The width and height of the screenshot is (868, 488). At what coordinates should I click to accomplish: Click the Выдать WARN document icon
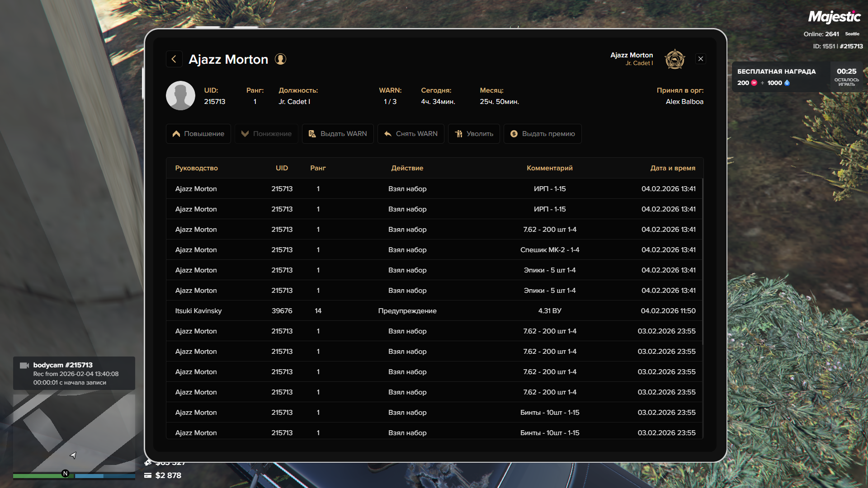pos(312,134)
